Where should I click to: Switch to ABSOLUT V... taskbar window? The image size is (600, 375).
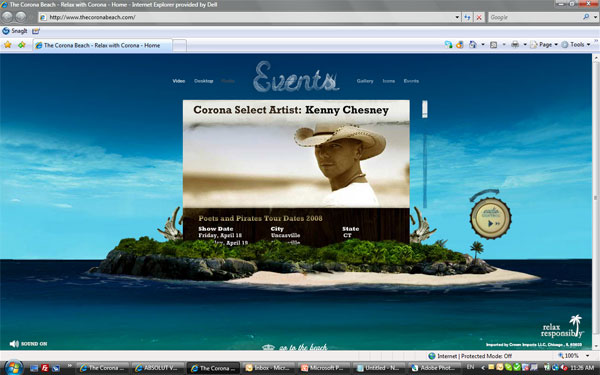(158, 368)
